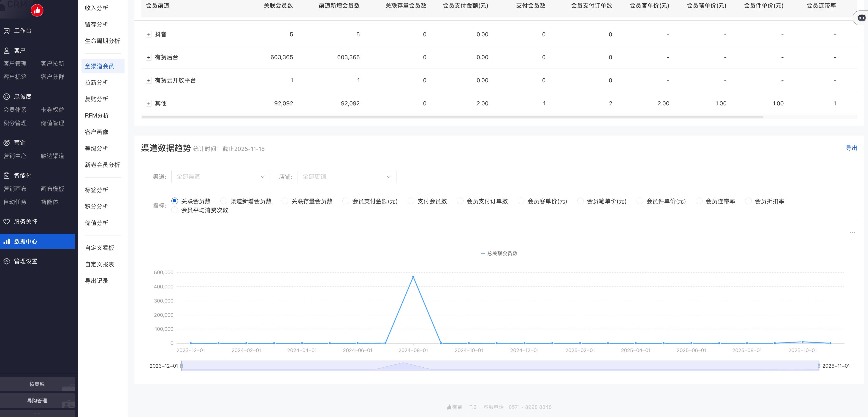The height and width of the screenshot is (417, 868).
Task: Click the 管理设置 gear icon
Action: (7, 261)
